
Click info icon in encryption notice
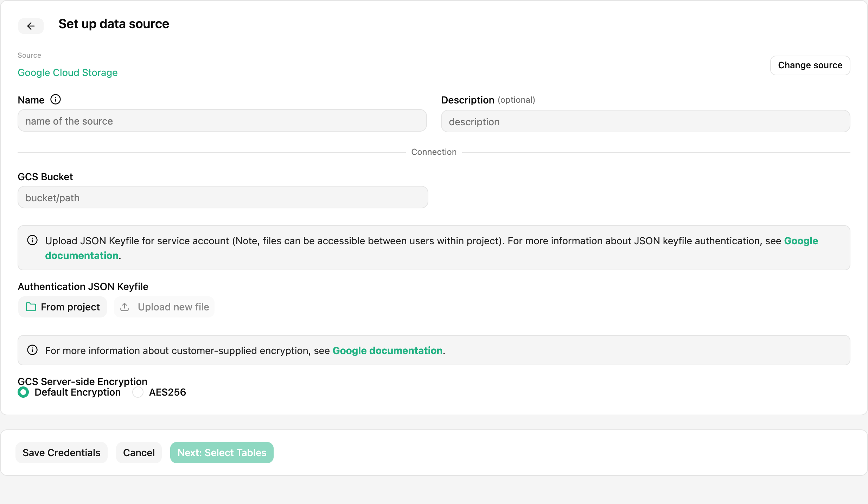(x=32, y=350)
